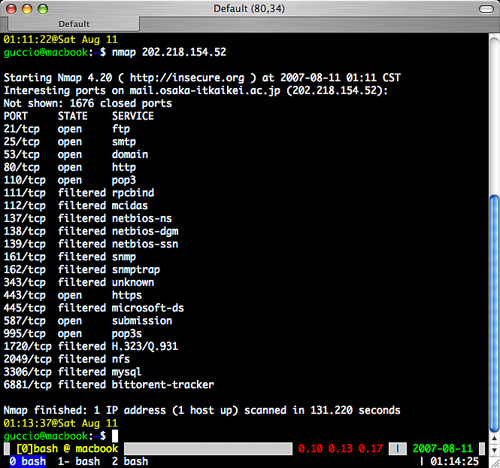The width and height of the screenshot is (500, 468).
Task: Switch to screen window 1- bash
Action: 79,461
